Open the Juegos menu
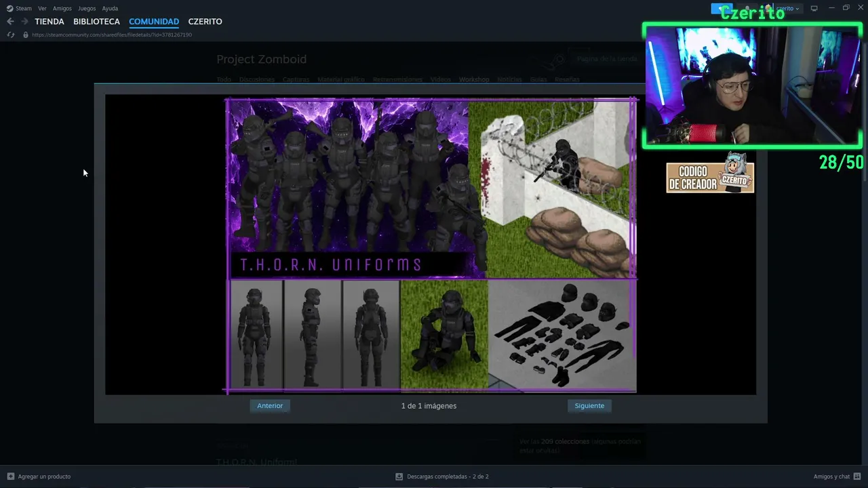 (x=87, y=8)
